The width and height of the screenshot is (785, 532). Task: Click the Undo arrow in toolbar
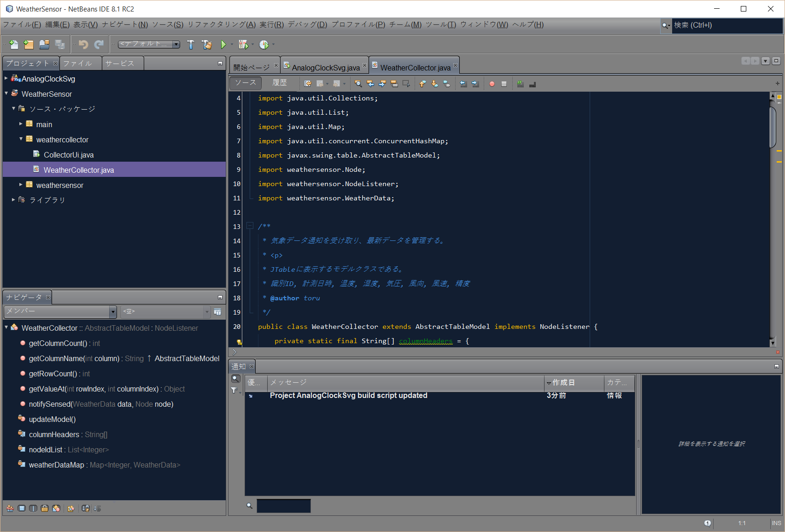coord(83,45)
